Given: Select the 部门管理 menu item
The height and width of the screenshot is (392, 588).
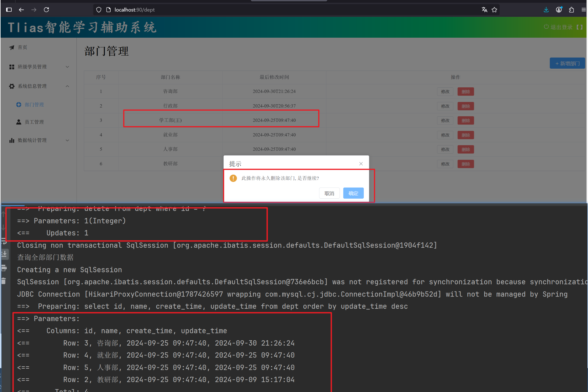Looking at the screenshot, I should point(34,105).
